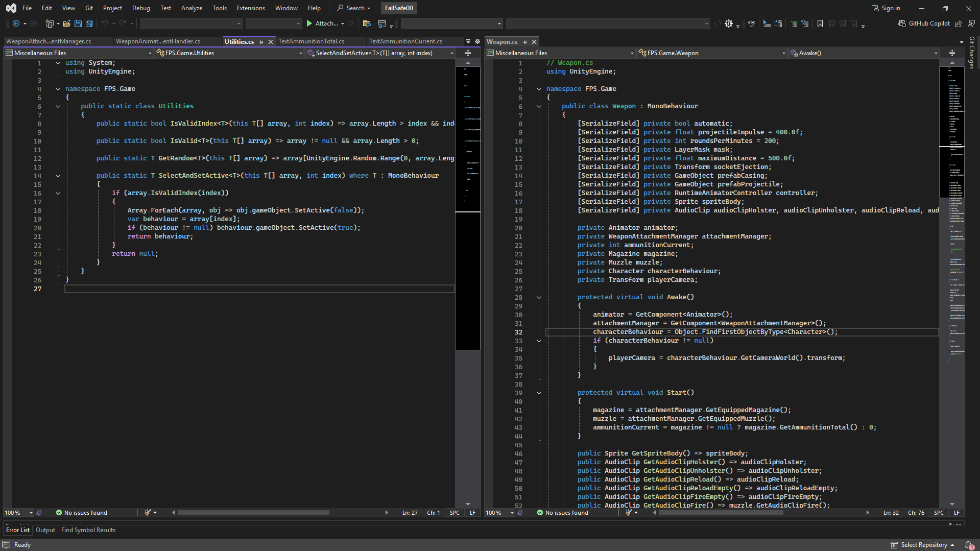Click the Comment Out Selected Lines icon
The width and height of the screenshot is (980, 551).
[x=794, y=23]
